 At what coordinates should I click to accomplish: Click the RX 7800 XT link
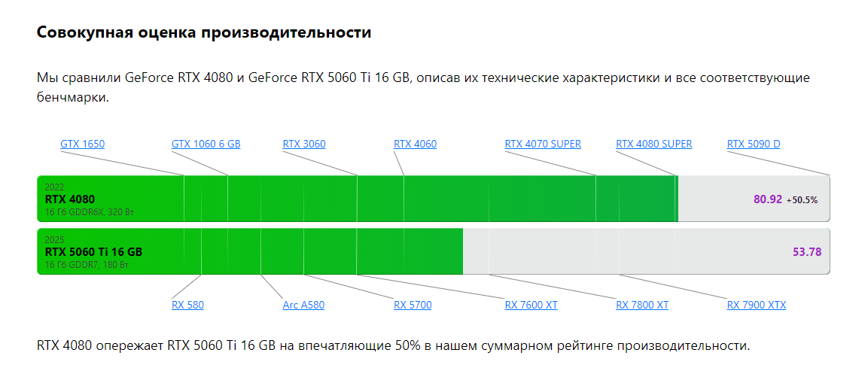pyautogui.click(x=642, y=305)
